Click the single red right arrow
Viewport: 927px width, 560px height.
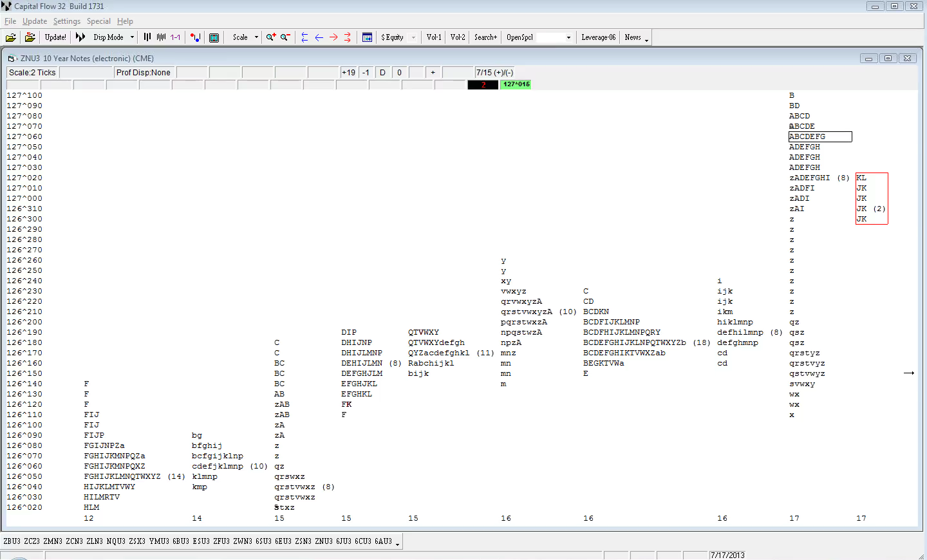tap(333, 37)
